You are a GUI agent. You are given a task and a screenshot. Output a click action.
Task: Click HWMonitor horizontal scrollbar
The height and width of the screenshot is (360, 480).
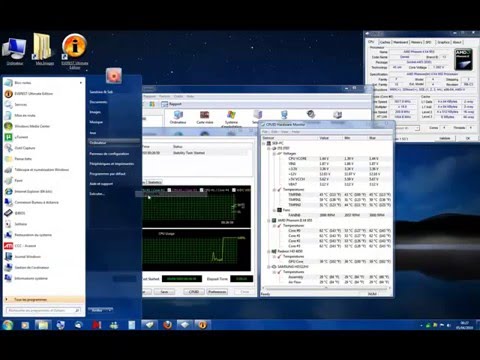coord(327,288)
